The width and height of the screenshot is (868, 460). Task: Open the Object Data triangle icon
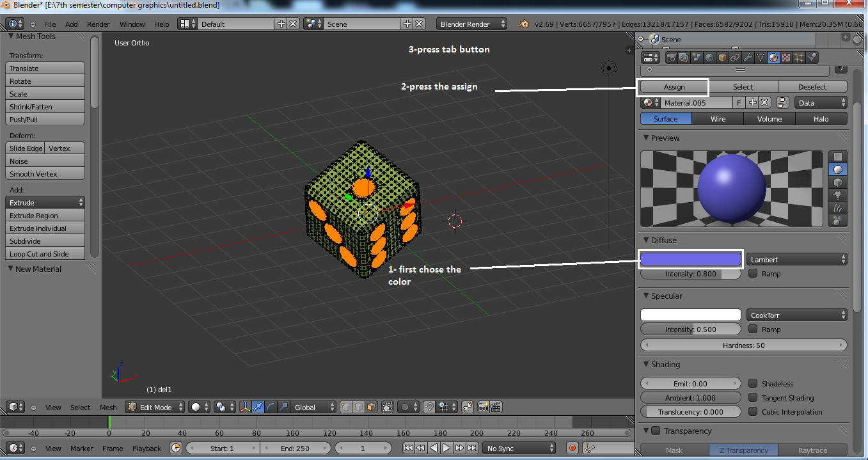pyautogui.click(x=761, y=58)
